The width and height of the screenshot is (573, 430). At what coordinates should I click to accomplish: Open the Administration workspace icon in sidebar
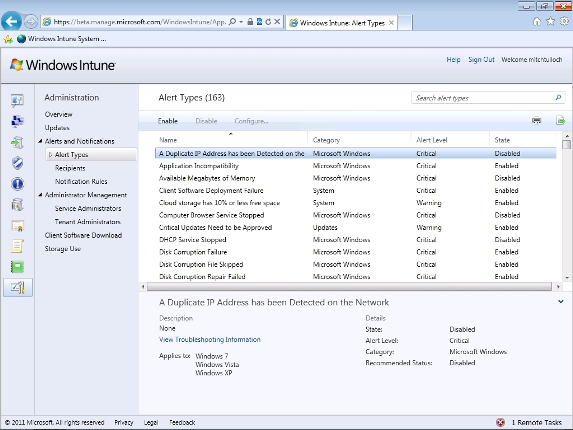click(18, 288)
